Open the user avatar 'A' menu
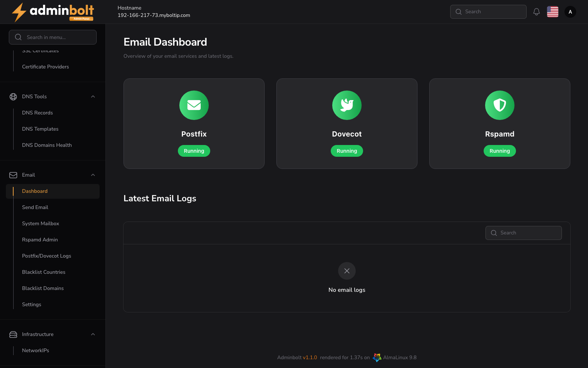Viewport: 588px width, 368px height. coord(570,12)
